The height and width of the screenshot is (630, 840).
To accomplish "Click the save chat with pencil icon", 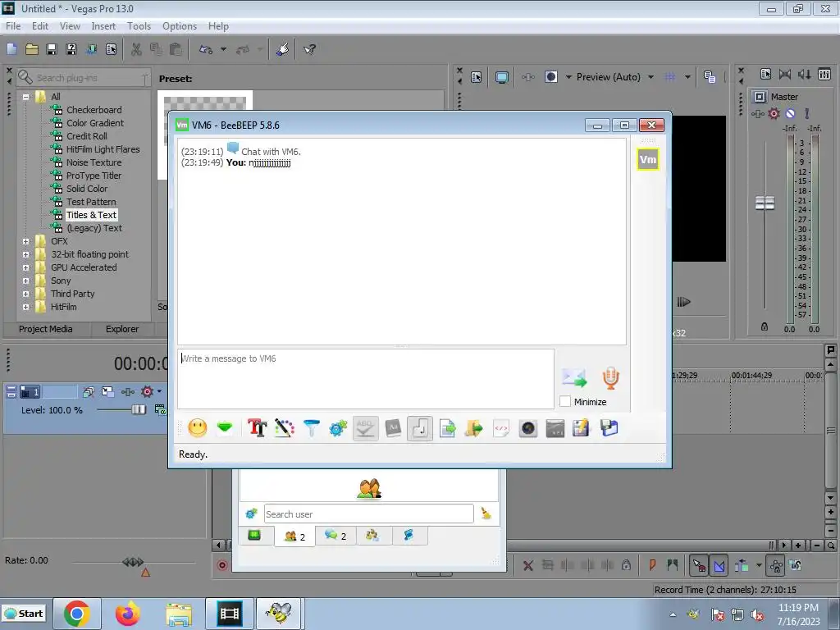I will pos(582,428).
